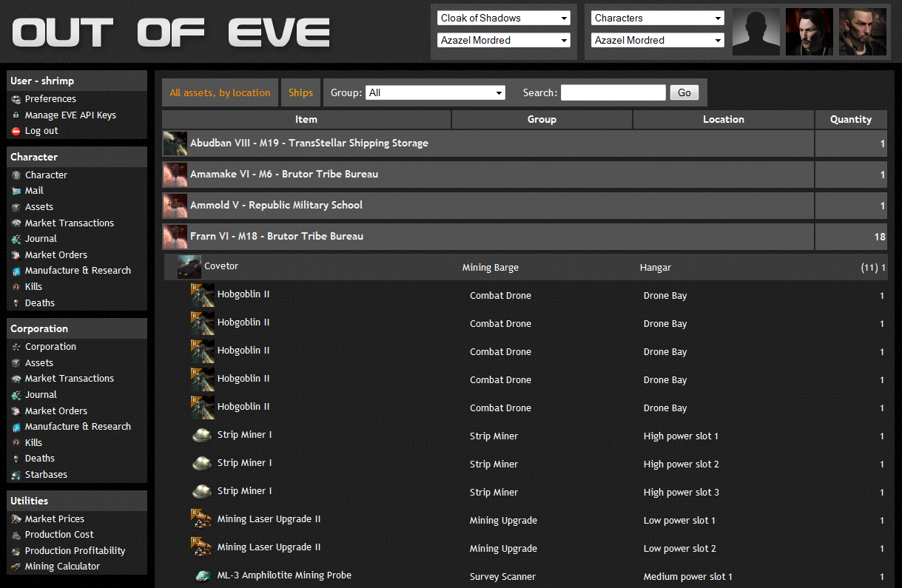Collapse the Frarn VI location row
The height and width of the screenshot is (588, 902).
point(277,237)
